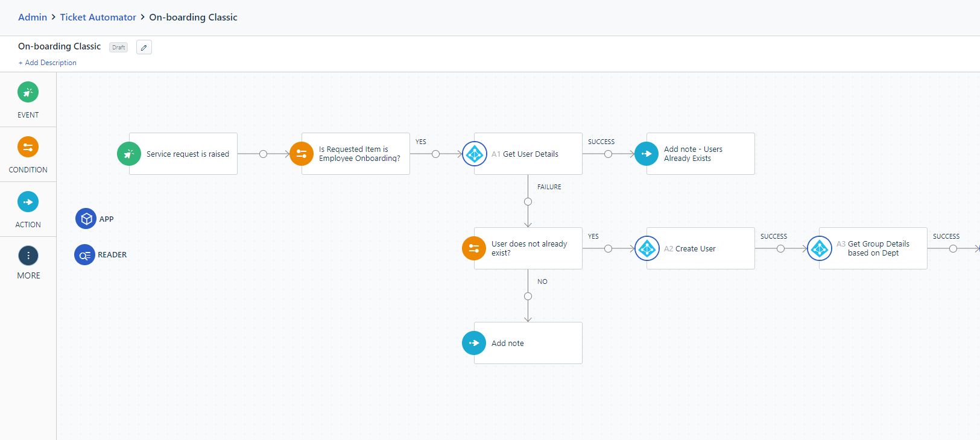Click SUCCESS connector circle after Get User Details
Viewport: 980px width, 440px height.
pos(608,154)
